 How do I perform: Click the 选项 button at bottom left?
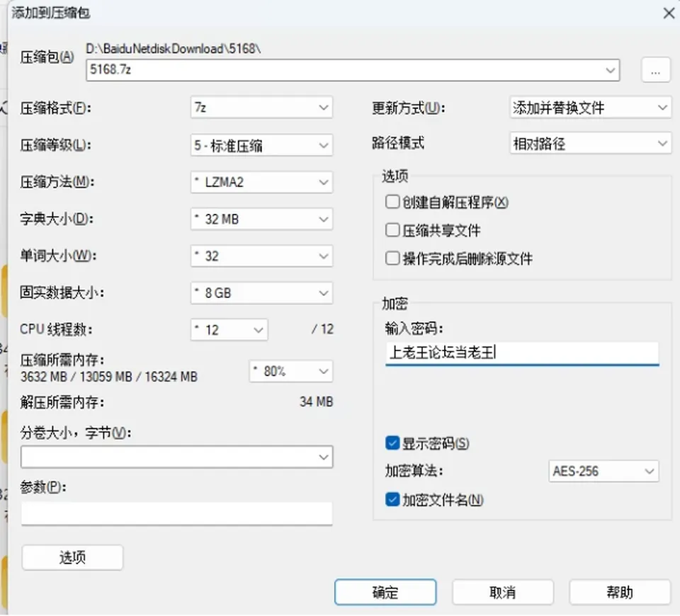[72, 557]
